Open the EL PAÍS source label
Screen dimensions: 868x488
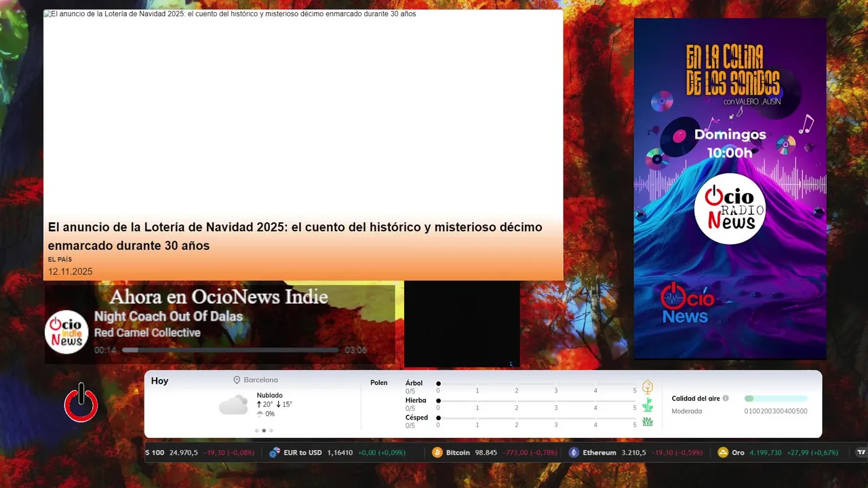click(60, 260)
